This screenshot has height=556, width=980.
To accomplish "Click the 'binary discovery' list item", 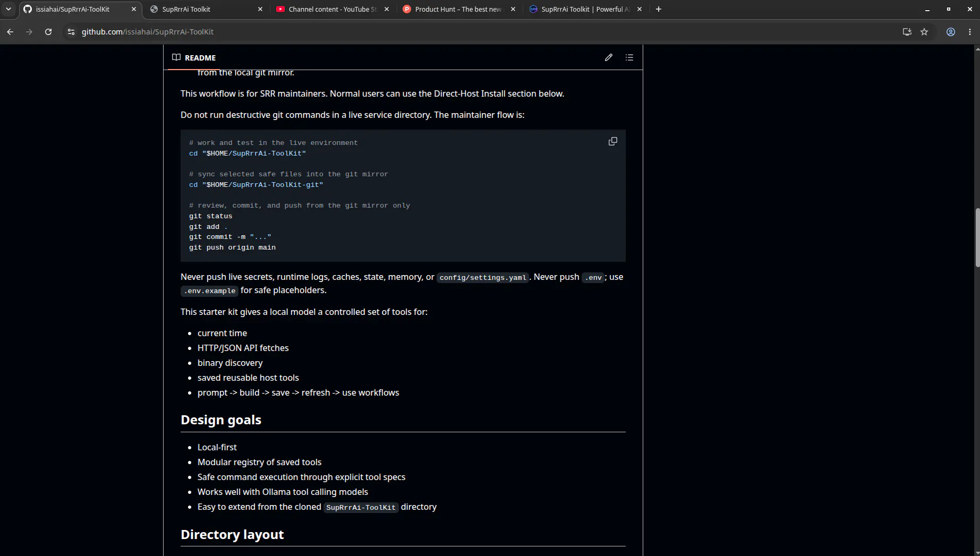I will pos(230,363).
